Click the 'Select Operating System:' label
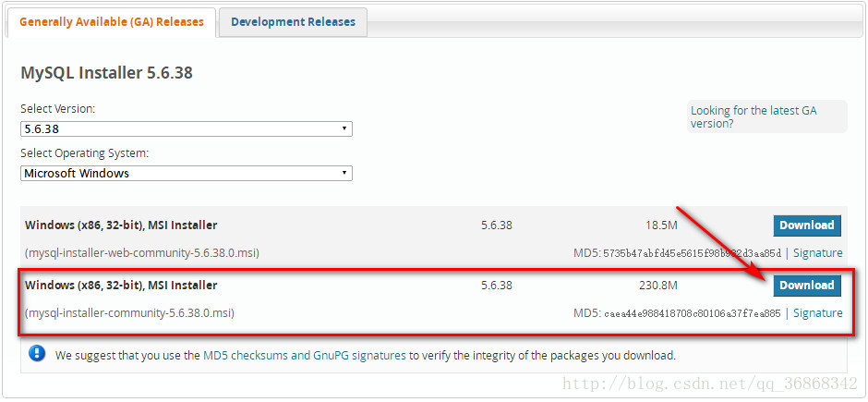Image resolution: width=868 pixels, height=402 pixels. coord(85,153)
